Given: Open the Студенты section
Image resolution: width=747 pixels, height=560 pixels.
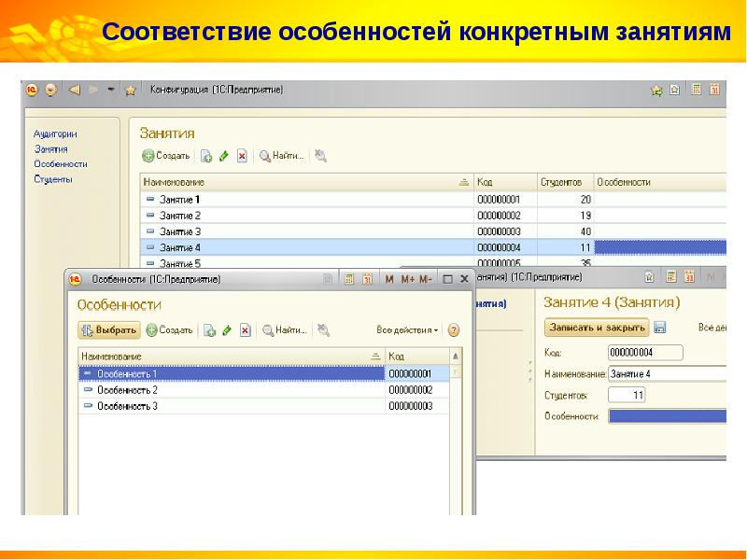Looking at the screenshot, I should [x=53, y=179].
